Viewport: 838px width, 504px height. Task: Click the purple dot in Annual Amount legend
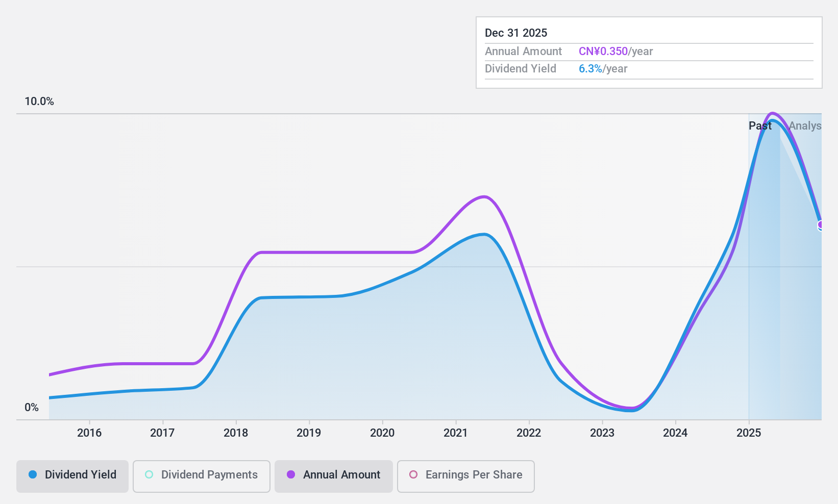click(291, 475)
